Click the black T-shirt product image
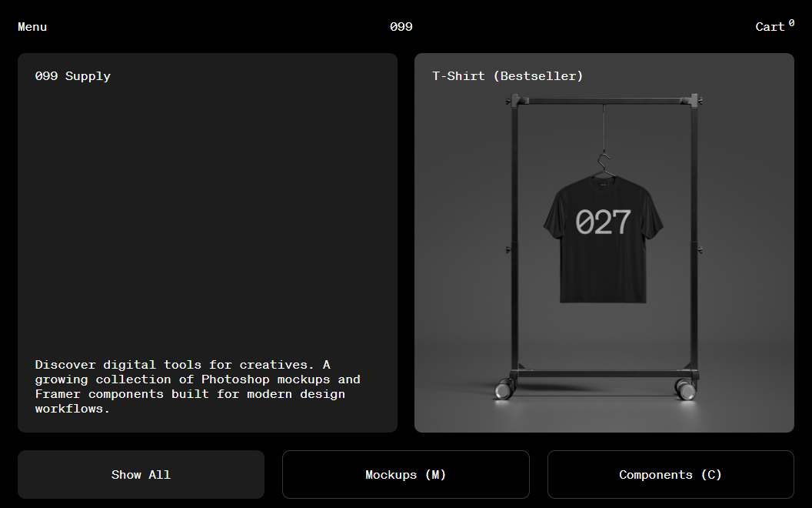812x508 pixels. pyautogui.click(x=604, y=239)
